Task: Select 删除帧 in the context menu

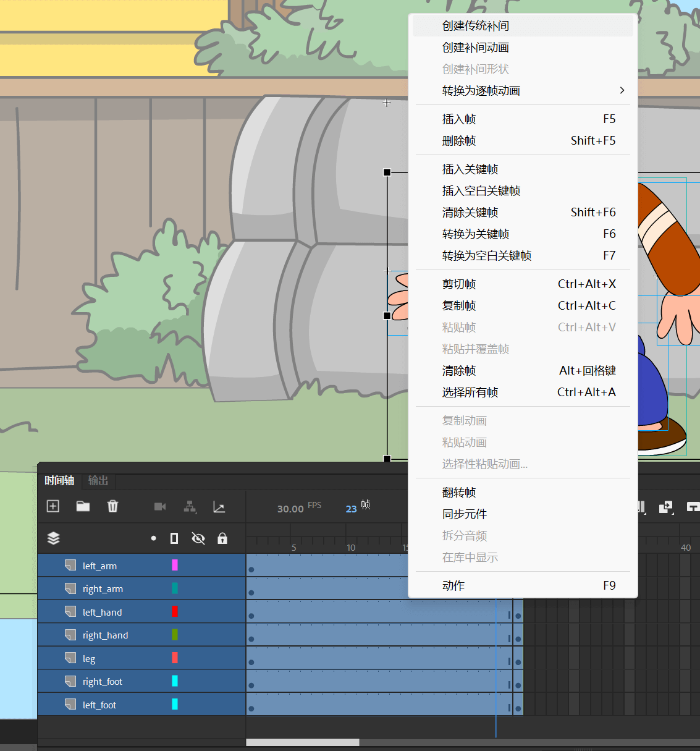Action: pos(523,141)
